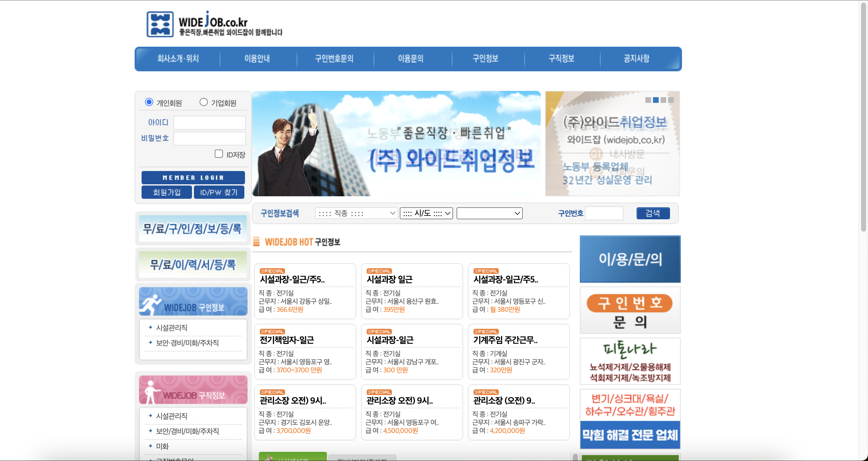Click the 무/료/이/력/서/등/록 banner
The image size is (868, 461).
click(193, 264)
